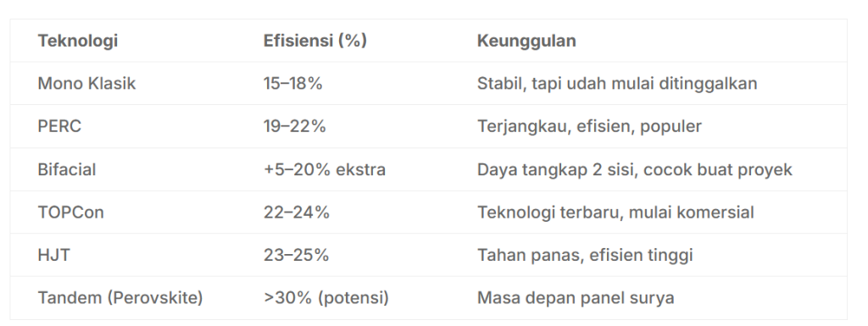Click the 19–22% efficiency value
The height and width of the screenshot is (326, 868).
tap(294, 126)
